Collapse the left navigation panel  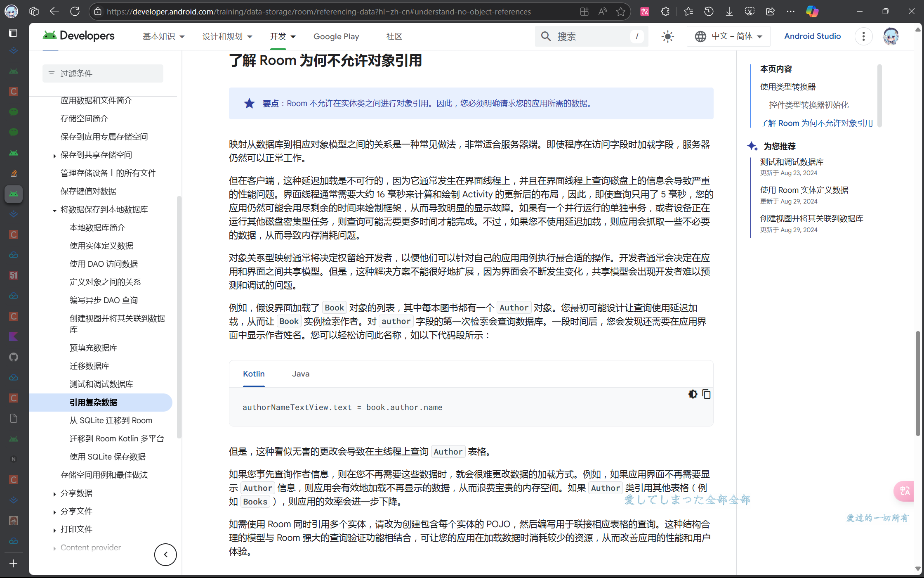(x=165, y=554)
